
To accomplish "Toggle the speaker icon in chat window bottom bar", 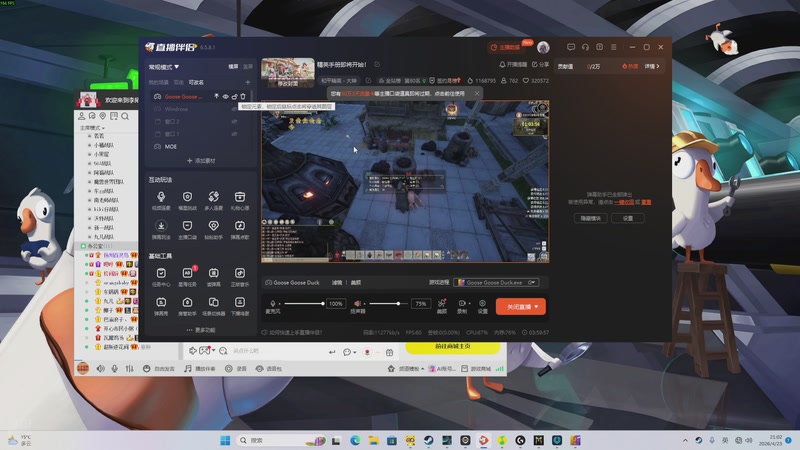I will 101,368.
